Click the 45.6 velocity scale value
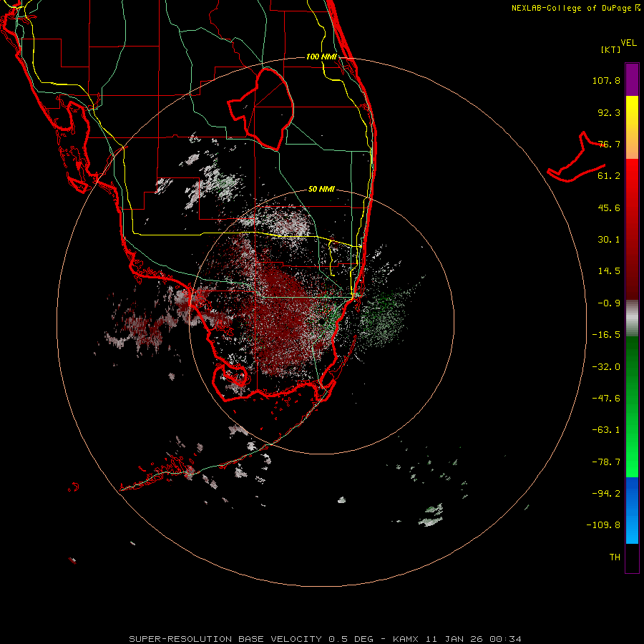 click(609, 208)
